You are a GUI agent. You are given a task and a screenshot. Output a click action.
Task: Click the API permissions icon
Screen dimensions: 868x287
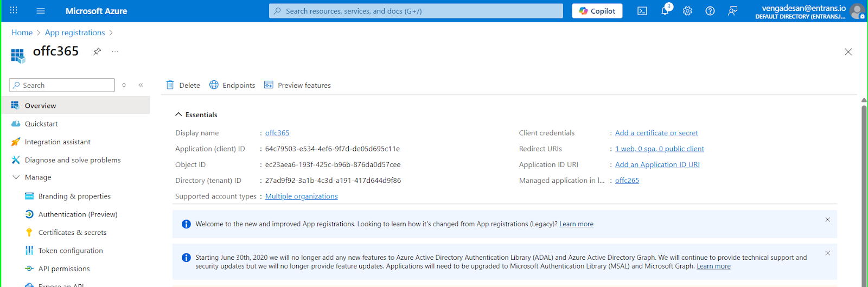(29, 269)
